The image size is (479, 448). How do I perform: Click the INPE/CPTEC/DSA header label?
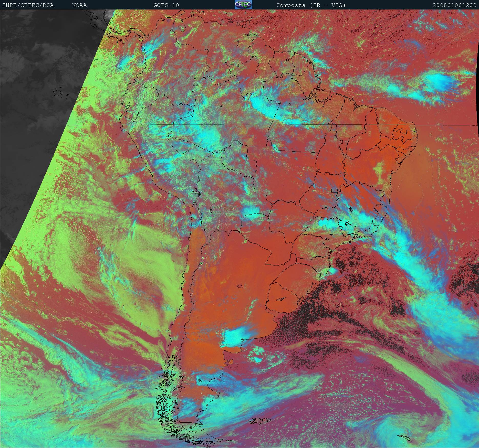(28, 5)
